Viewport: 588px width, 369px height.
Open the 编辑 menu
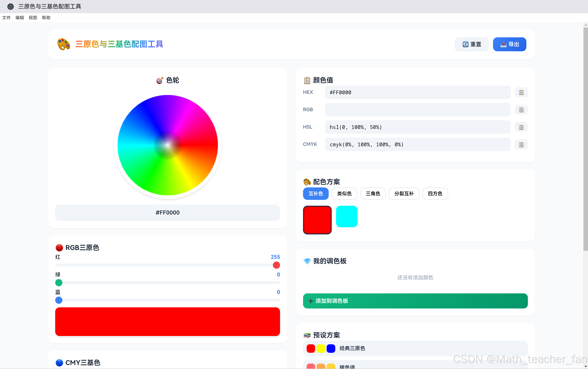(20, 18)
